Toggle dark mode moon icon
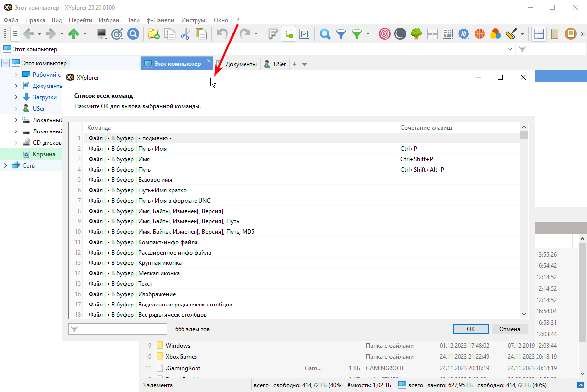 400,34
